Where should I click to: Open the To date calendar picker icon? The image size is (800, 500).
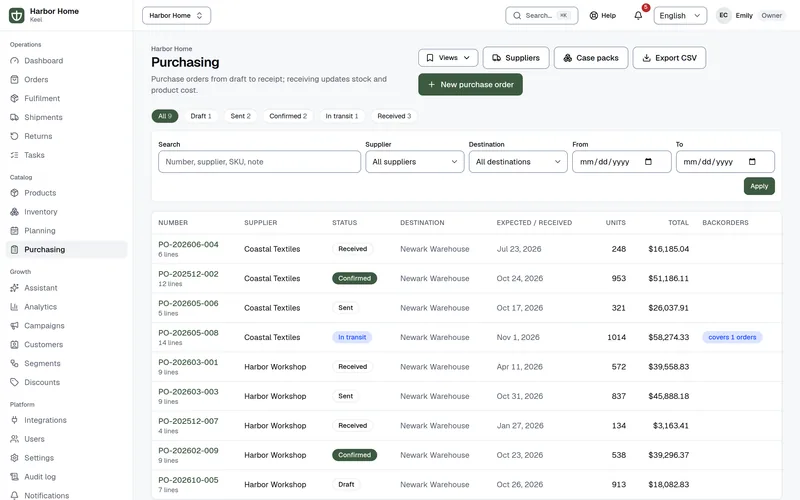pyautogui.click(x=752, y=162)
